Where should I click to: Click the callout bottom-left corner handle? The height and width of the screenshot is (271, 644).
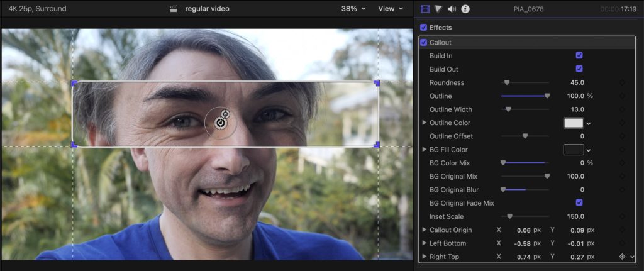74,145
